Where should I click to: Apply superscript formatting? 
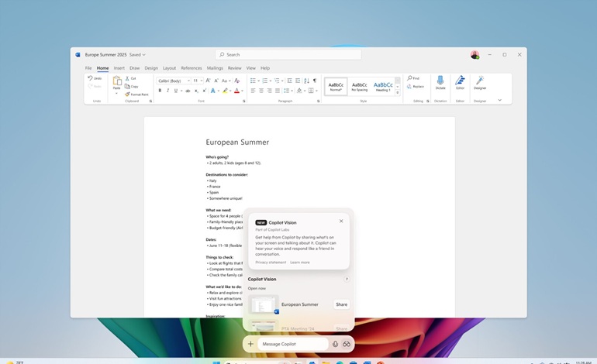[204, 91]
